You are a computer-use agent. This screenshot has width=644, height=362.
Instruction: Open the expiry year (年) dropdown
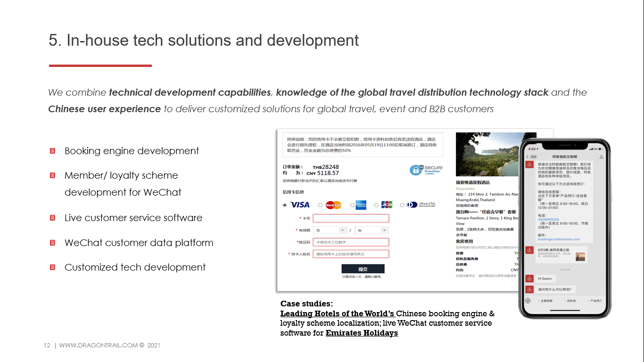tap(372, 230)
